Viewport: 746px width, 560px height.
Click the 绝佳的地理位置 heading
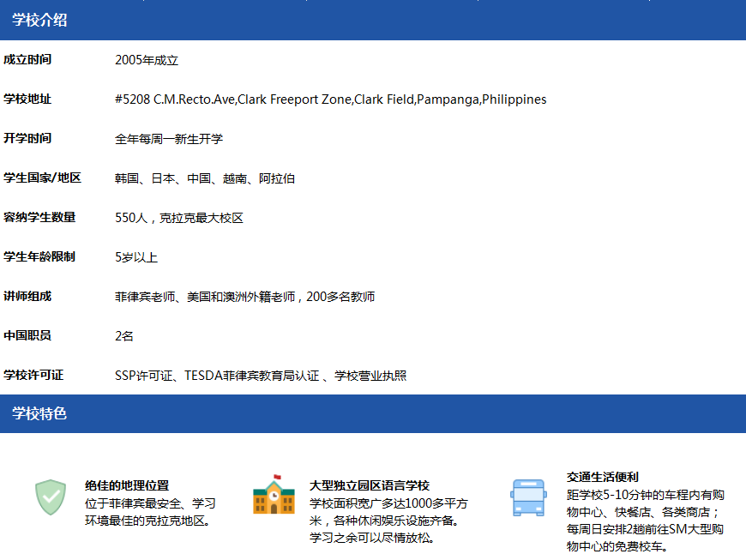click(127, 485)
